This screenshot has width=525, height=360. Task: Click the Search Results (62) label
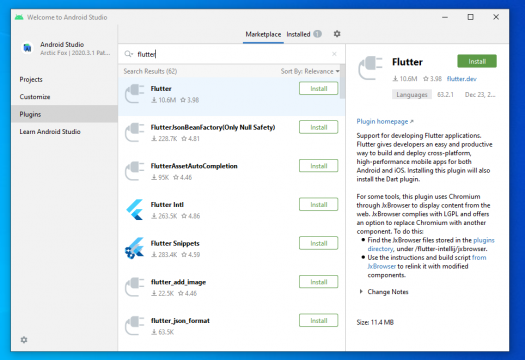point(150,71)
